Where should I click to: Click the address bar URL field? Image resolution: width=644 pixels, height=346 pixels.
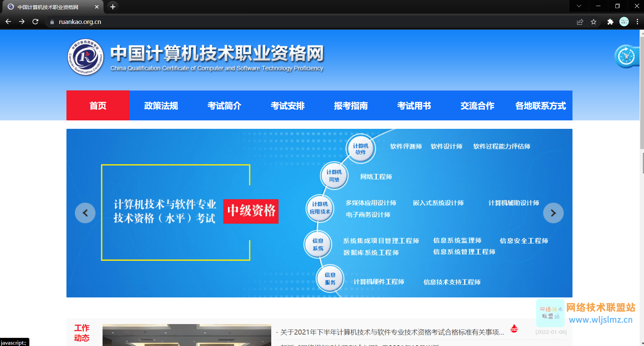310,22
